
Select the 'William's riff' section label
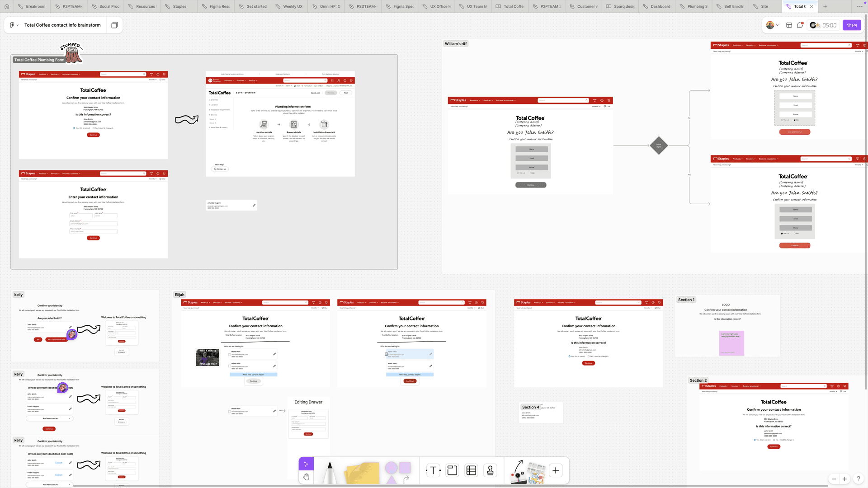456,44
